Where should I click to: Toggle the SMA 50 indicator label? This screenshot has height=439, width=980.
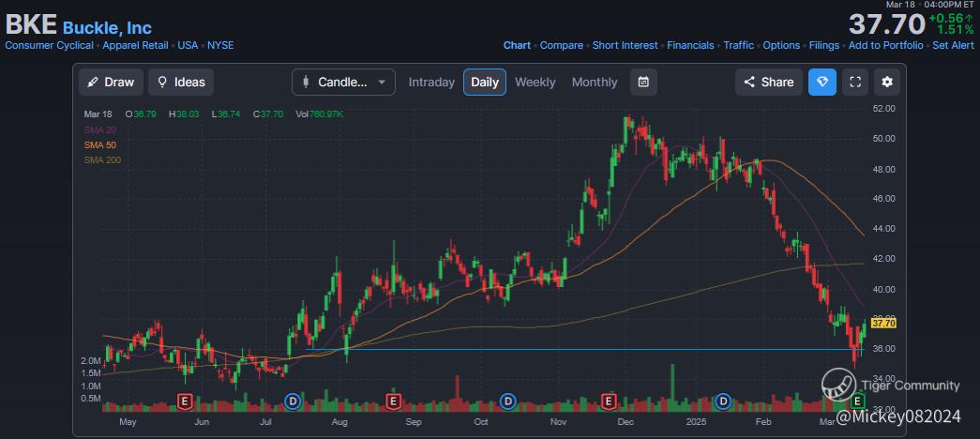click(x=99, y=144)
